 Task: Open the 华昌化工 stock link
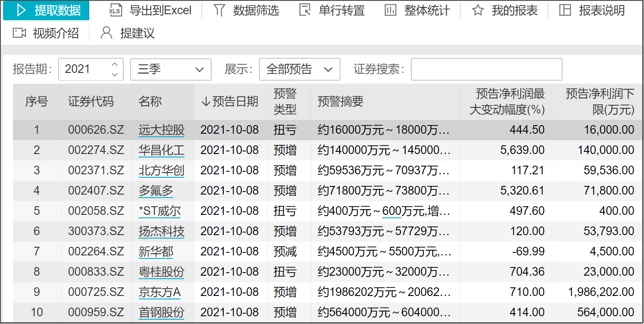(162, 150)
